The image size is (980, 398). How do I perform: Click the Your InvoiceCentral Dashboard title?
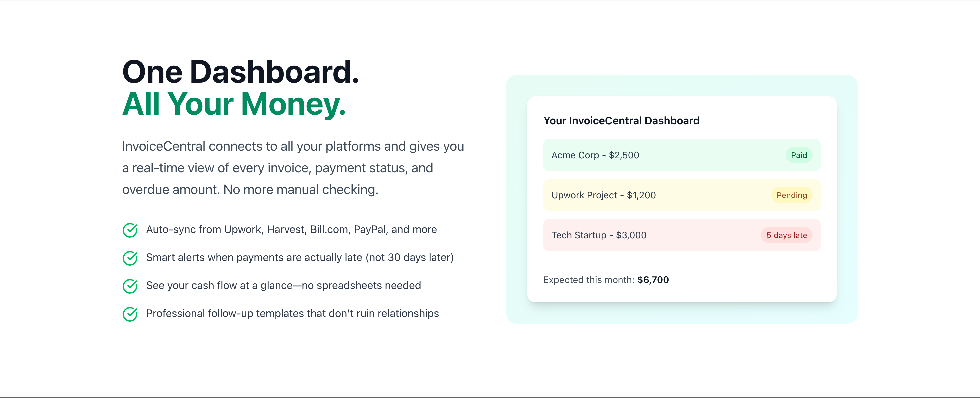621,121
